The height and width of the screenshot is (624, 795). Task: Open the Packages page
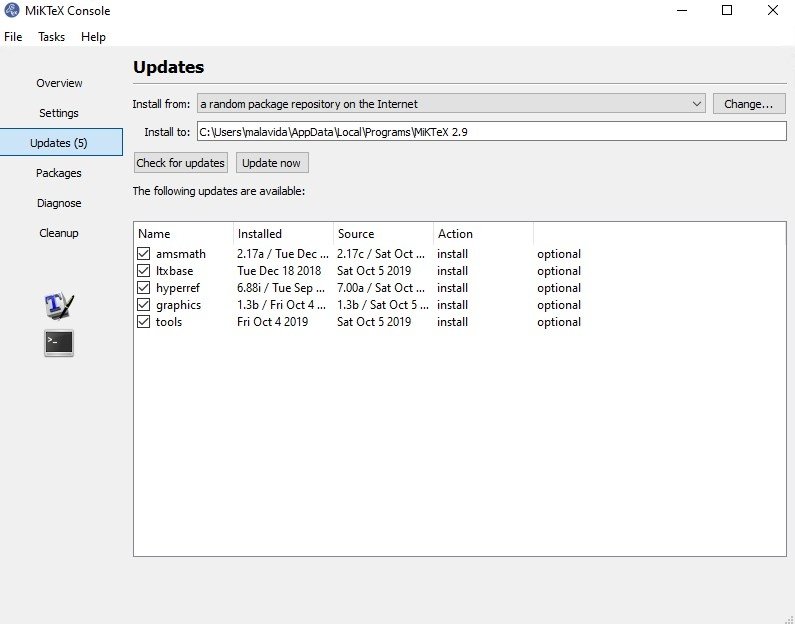click(x=59, y=173)
